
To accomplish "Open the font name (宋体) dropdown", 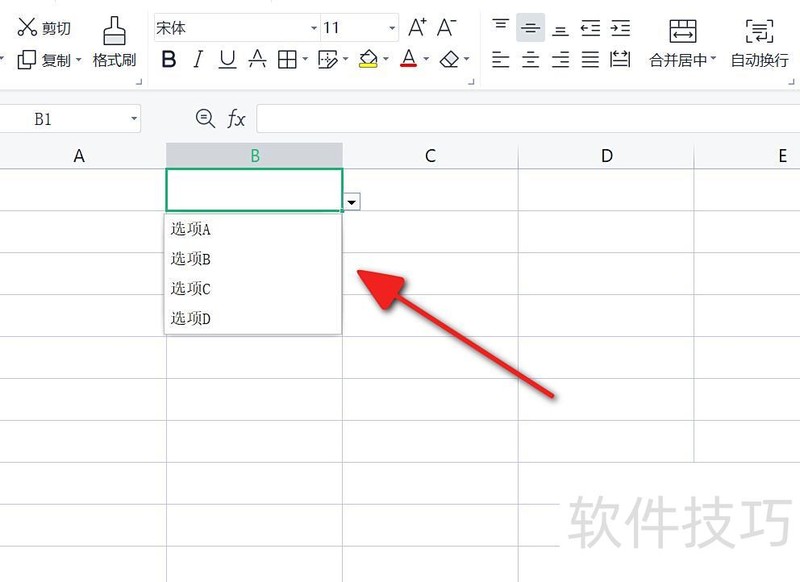I will point(316,27).
